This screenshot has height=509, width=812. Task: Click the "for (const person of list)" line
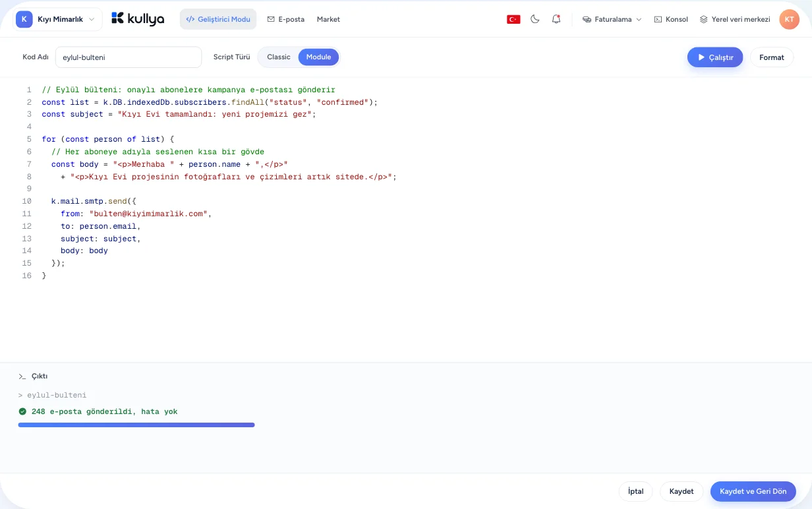108,139
